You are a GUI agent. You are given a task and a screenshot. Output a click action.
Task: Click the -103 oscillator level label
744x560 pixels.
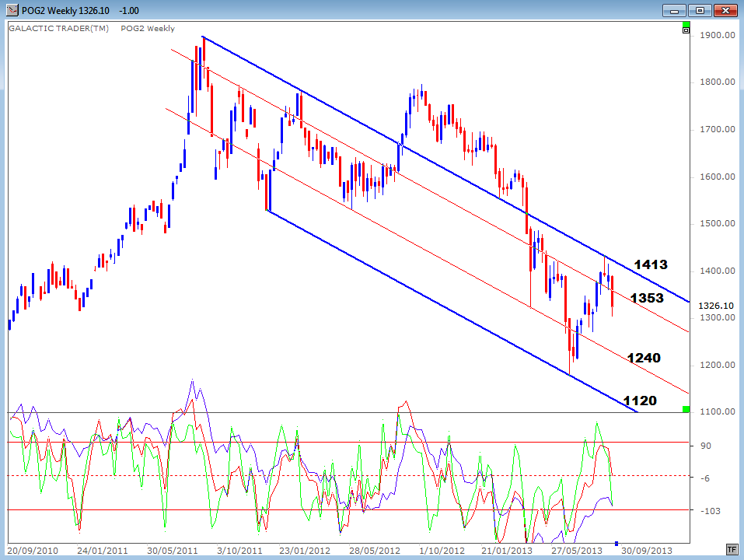pyautogui.click(x=711, y=511)
